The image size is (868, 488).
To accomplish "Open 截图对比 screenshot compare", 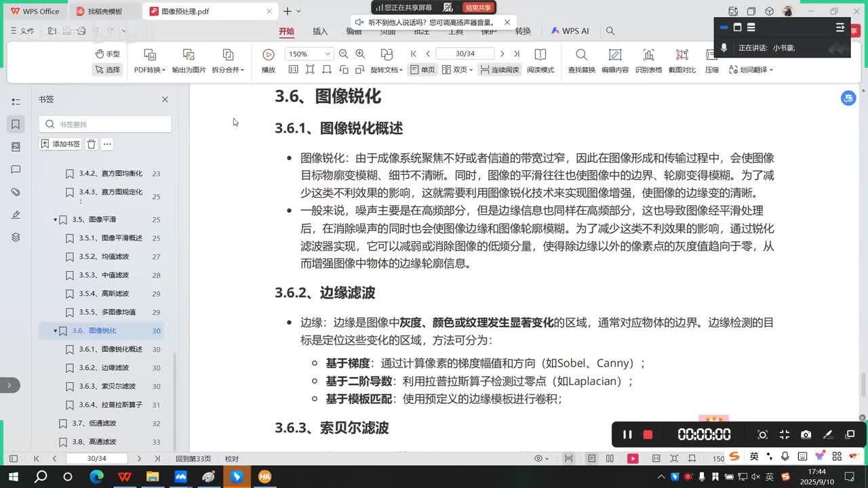I will [682, 61].
